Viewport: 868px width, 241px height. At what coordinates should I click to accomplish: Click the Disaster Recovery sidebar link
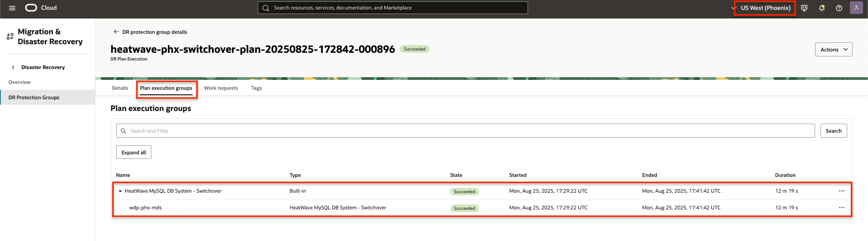(43, 67)
